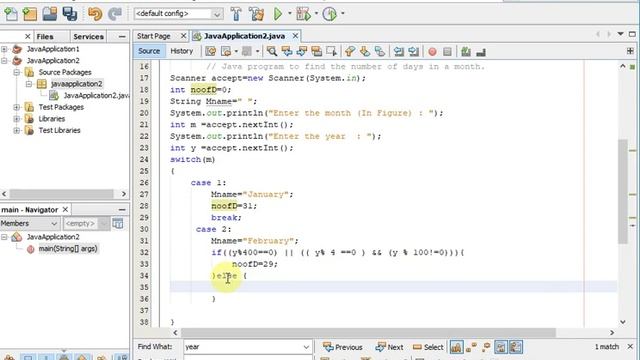The image size is (640, 360).
Task: Run the project with green play icon
Action: [278, 14]
